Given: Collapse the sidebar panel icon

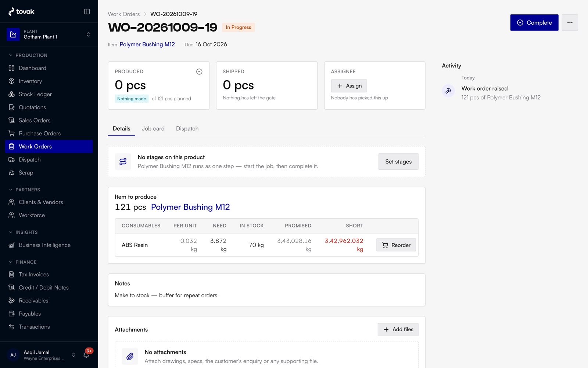Looking at the screenshot, I should pyautogui.click(x=87, y=11).
